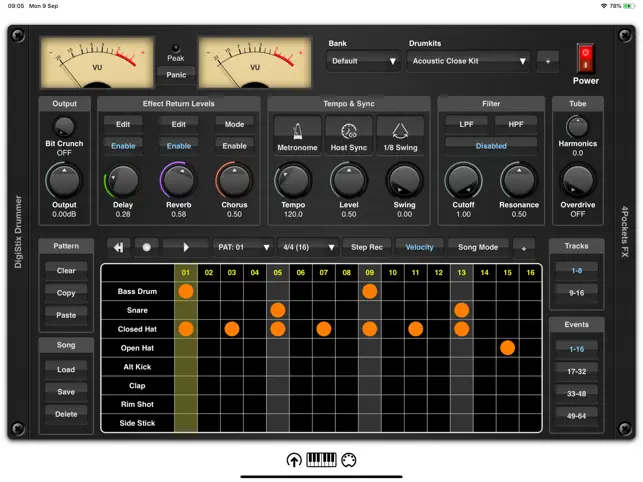The width and height of the screenshot is (643, 482).
Task: Open Reverb Edit settings
Action: click(x=178, y=124)
